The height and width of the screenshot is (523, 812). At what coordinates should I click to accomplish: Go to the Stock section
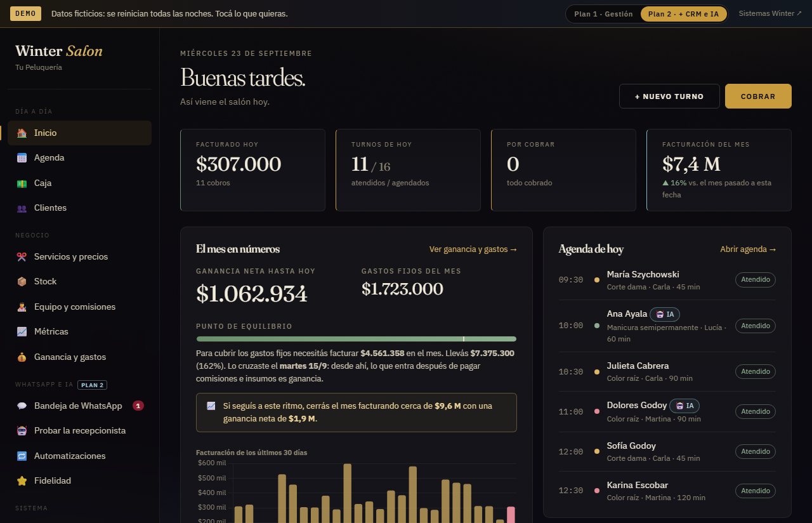[80, 282]
